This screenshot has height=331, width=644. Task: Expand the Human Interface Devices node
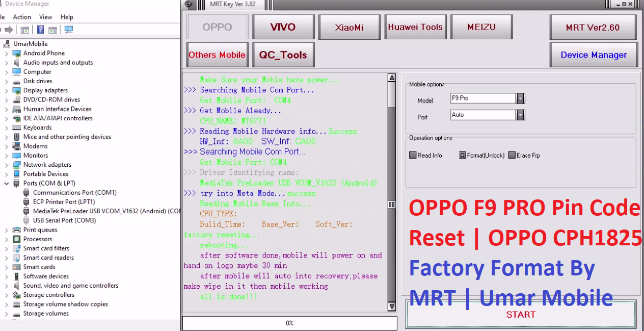pyautogui.click(x=6, y=109)
